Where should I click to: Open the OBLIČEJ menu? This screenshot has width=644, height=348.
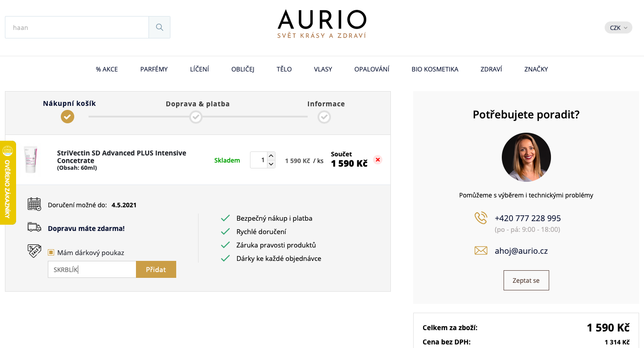[x=243, y=69]
